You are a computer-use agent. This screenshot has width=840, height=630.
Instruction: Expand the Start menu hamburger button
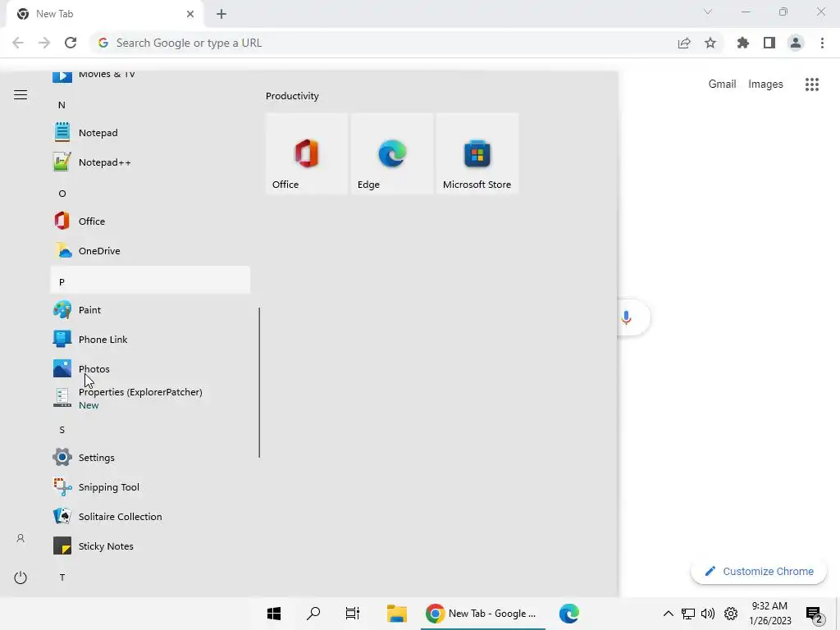click(x=21, y=95)
